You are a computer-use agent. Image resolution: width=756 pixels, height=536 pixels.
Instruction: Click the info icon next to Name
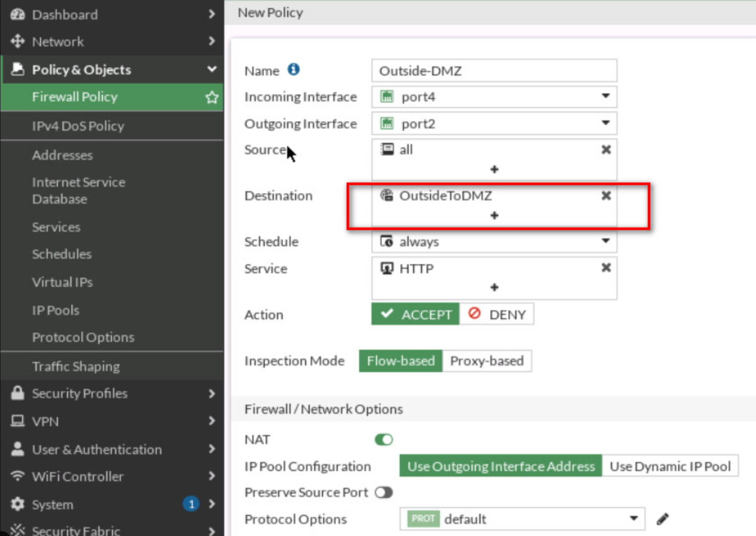point(293,70)
